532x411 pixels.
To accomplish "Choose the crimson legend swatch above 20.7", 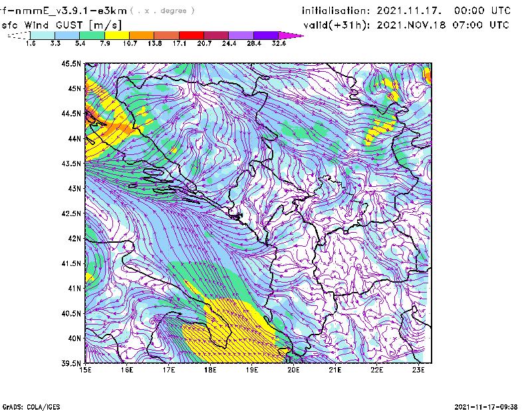I will coord(216,35).
